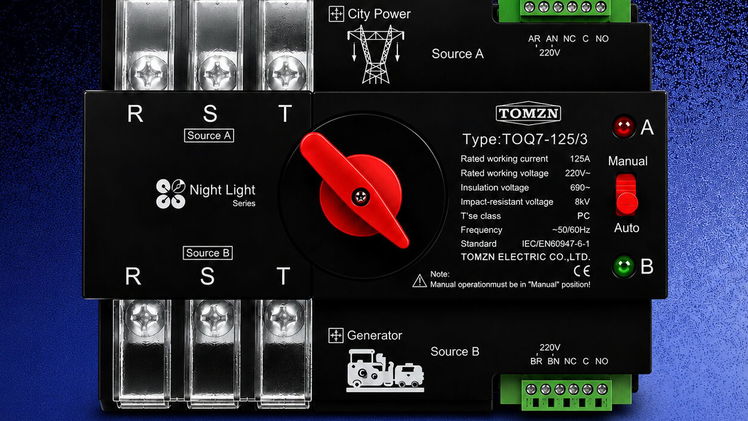Image resolution: width=748 pixels, height=421 pixels.
Task: Click the AR terminal label
Action: pyautogui.click(x=534, y=39)
